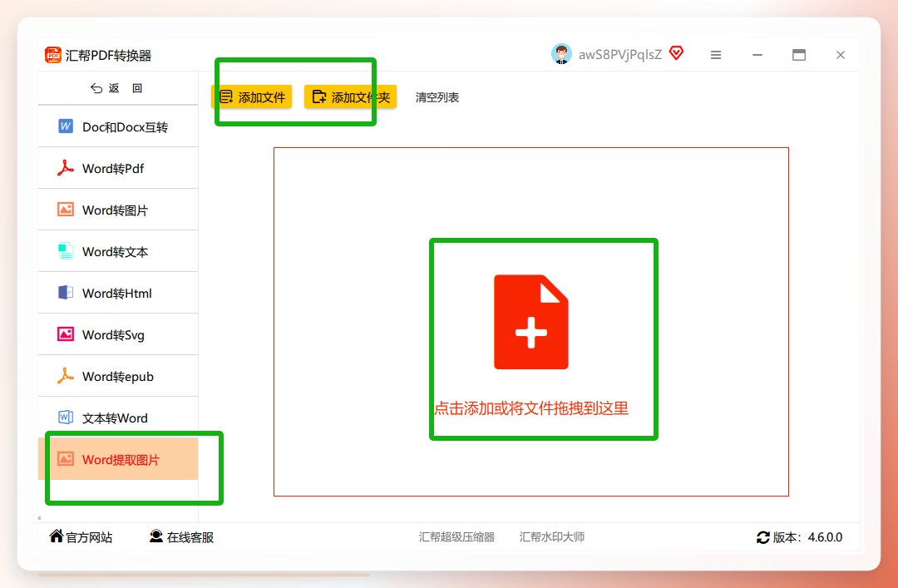Click the 添加文件夹 button
Image resolution: width=898 pixels, height=588 pixels.
coord(351,96)
